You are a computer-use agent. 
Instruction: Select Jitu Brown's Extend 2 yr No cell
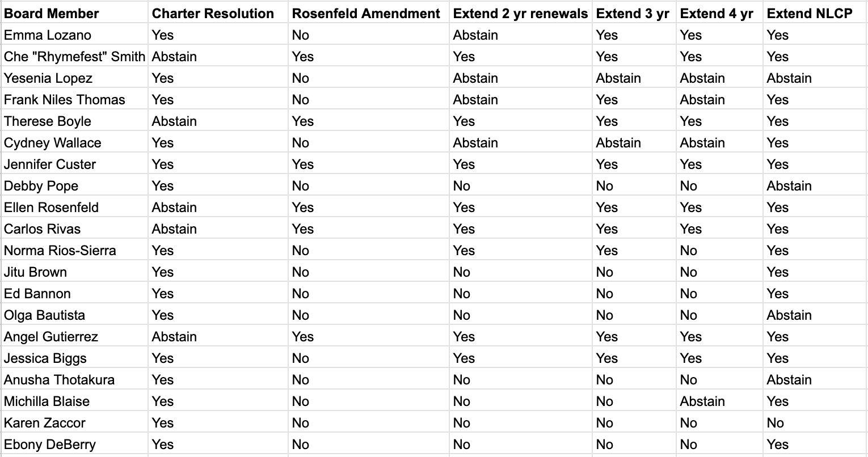point(521,272)
